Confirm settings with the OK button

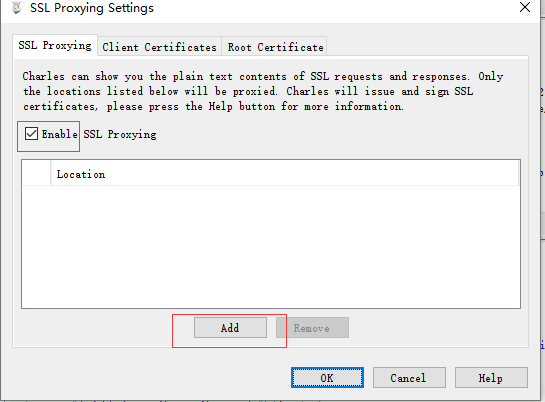(327, 378)
